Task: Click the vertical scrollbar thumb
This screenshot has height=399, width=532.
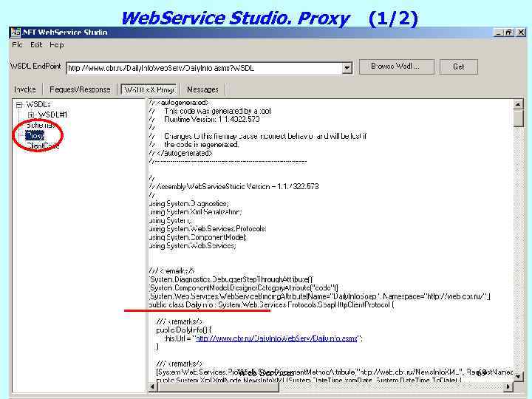Action: pyautogui.click(x=518, y=117)
